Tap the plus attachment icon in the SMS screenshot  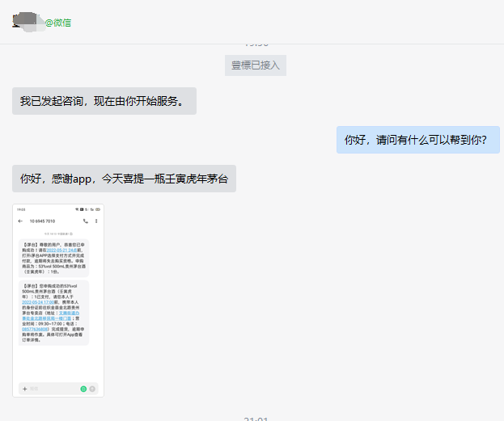tap(25, 389)
